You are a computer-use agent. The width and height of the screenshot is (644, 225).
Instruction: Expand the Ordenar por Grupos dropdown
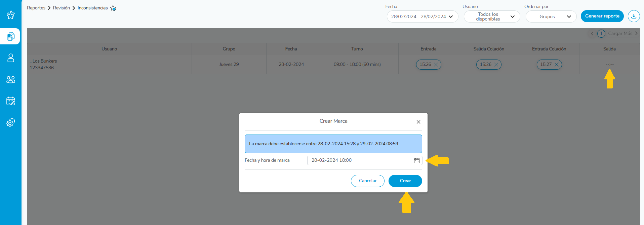(551, 16)
